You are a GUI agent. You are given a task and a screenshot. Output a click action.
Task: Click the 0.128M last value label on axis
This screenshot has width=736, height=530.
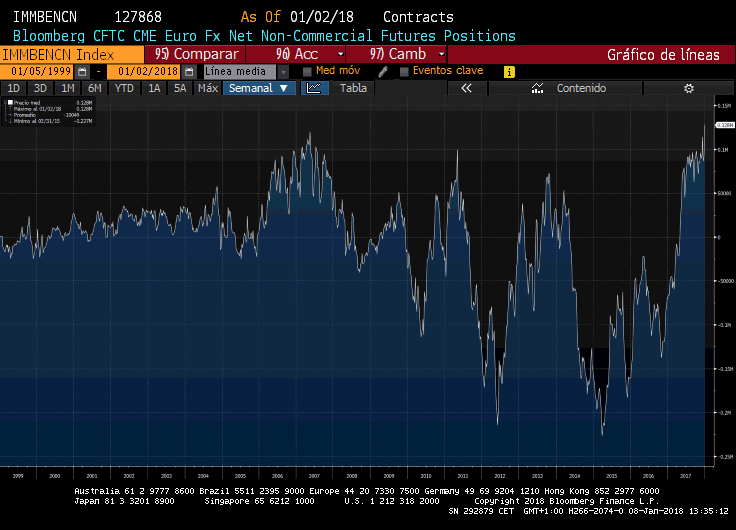pyautogui.click(x=725, y=125)
